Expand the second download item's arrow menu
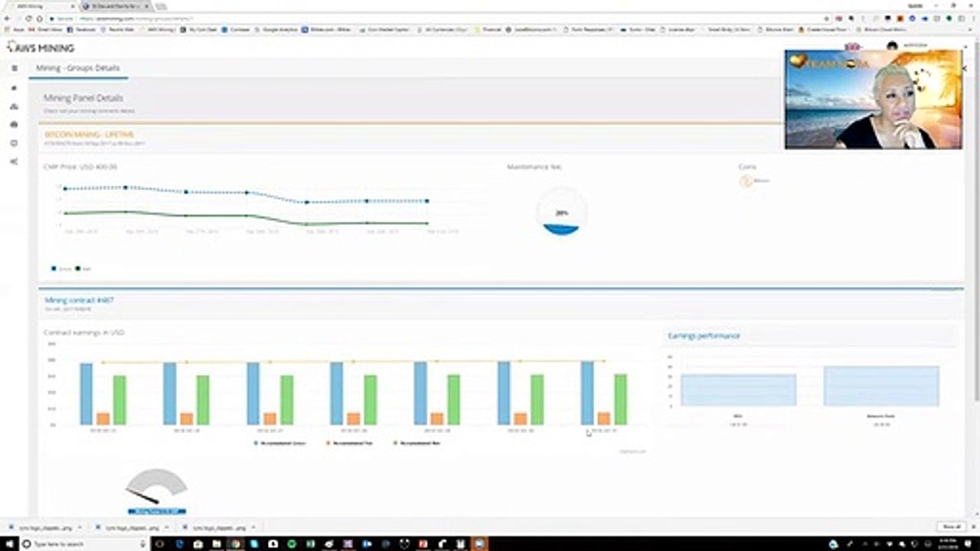The height and width of the screenshot is (551, 980). (166, 528)
